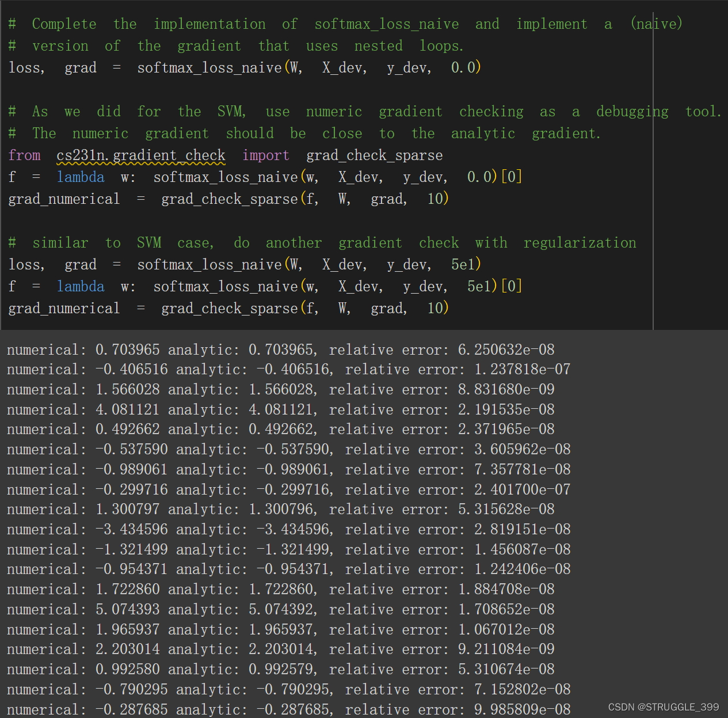
Task: Click the output line with numerical 5.074393
Action: pos(281,609)
